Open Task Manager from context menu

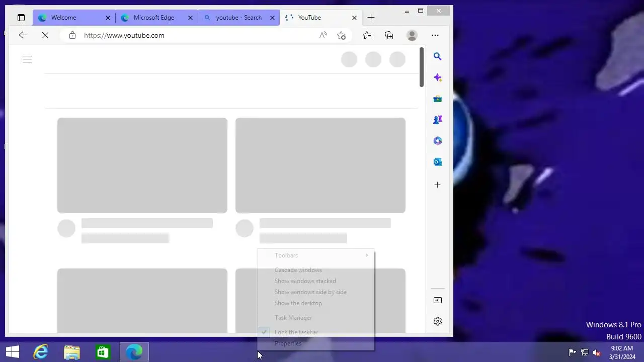point(316,318)
